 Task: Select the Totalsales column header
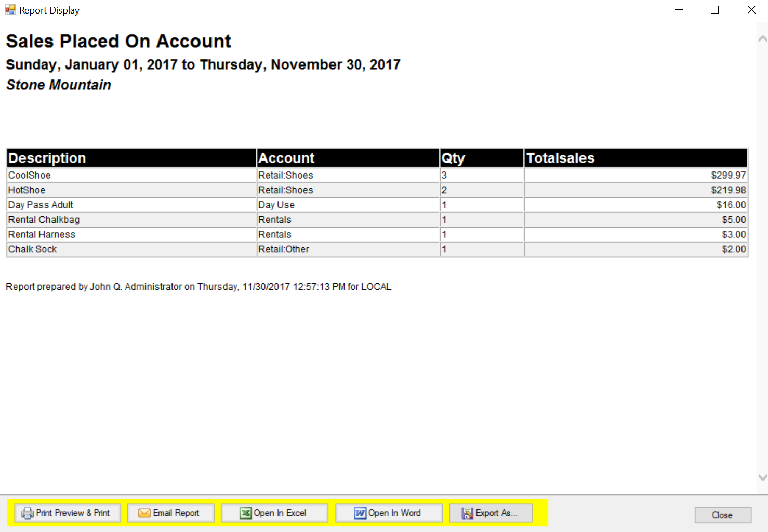(636, 158)
